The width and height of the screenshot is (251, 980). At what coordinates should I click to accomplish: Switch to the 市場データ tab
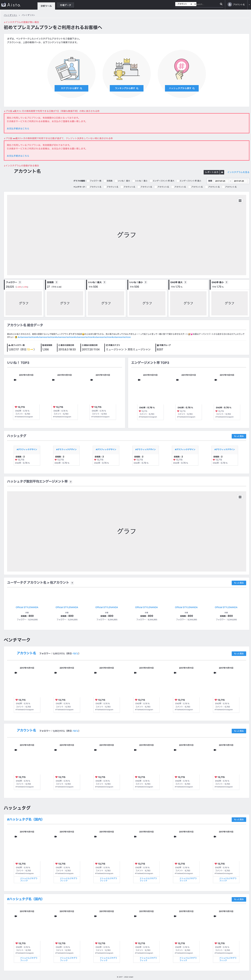click(x=65, y=5)
